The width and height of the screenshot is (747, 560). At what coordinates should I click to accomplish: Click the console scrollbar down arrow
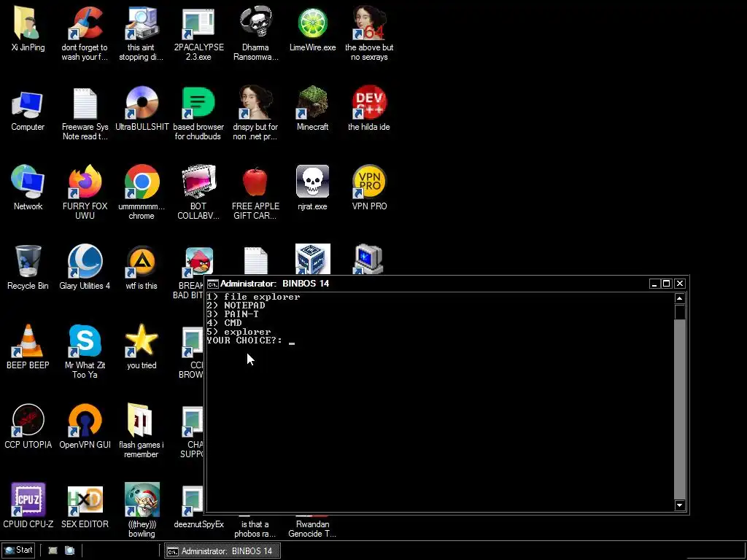pos(679,505)
